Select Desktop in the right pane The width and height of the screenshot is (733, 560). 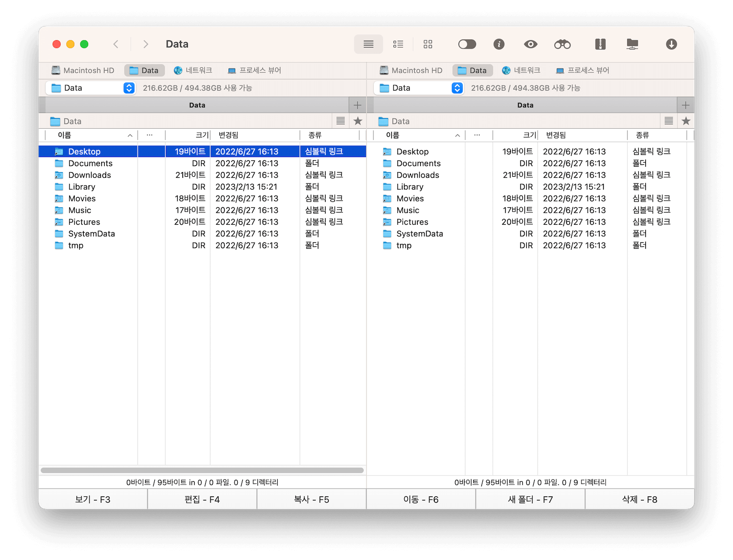pyautogui.click(x=531, y=151)
